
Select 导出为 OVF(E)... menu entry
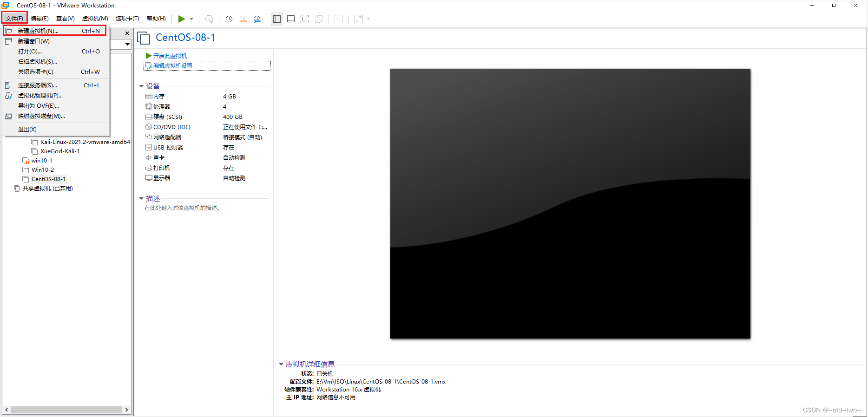click(x=56, y=105)
